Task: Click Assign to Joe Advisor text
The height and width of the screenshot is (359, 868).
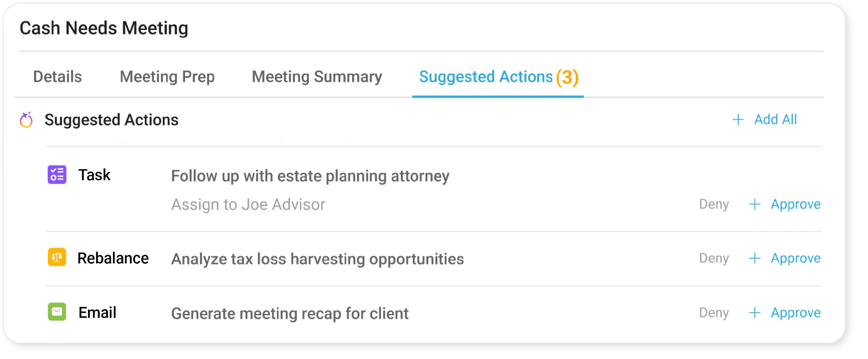Action: coord(248,204)
